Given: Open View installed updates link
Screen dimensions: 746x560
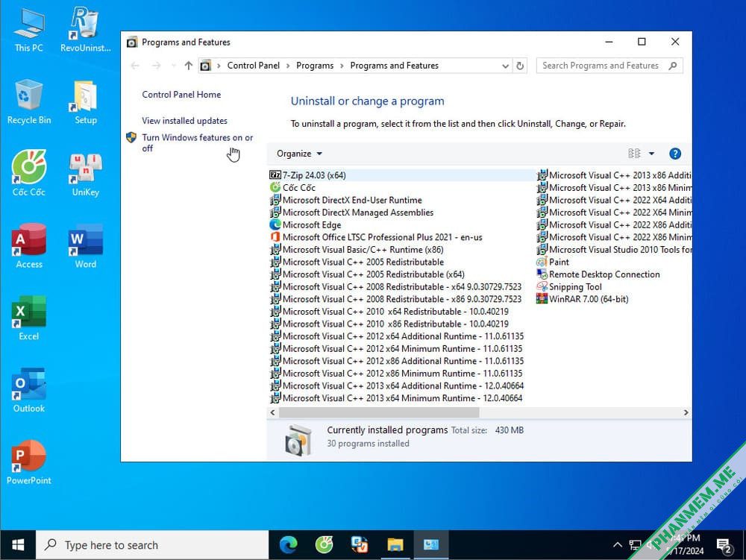Looking at the screenshot, I should (184, 121).
